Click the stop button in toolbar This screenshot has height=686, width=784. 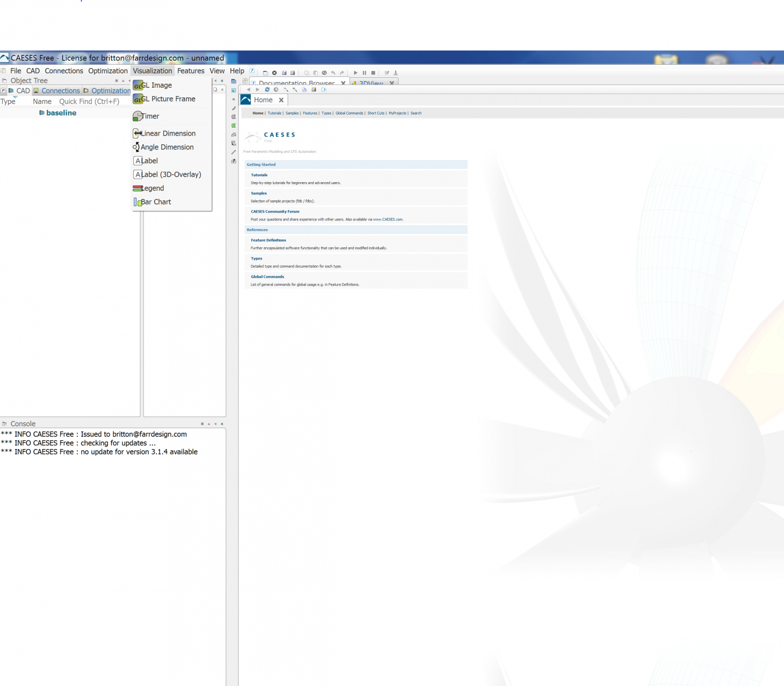point(373,73)
